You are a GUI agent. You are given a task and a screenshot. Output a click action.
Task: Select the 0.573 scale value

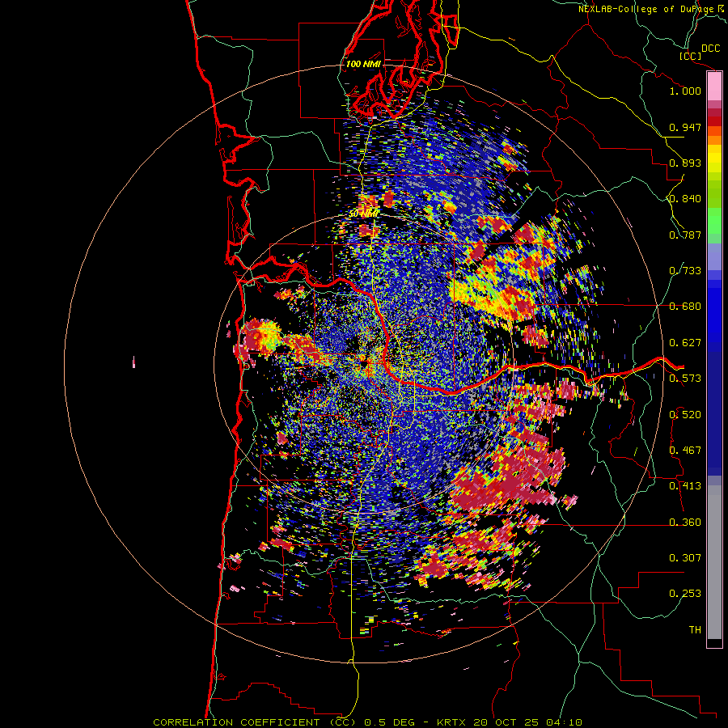(685, 379)
